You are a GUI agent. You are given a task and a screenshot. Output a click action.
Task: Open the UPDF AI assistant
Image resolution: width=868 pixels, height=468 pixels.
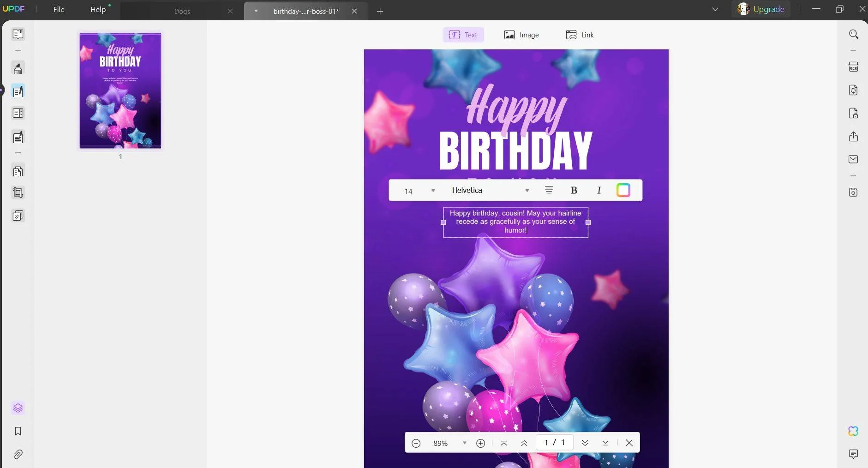pyautogui.click(x=853, y=431)
